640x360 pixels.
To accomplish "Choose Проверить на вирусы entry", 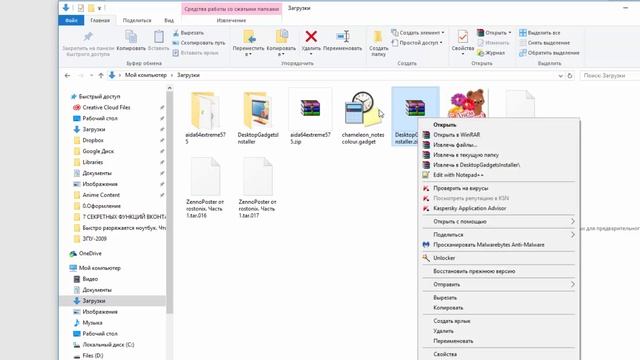I will [498, 188].
